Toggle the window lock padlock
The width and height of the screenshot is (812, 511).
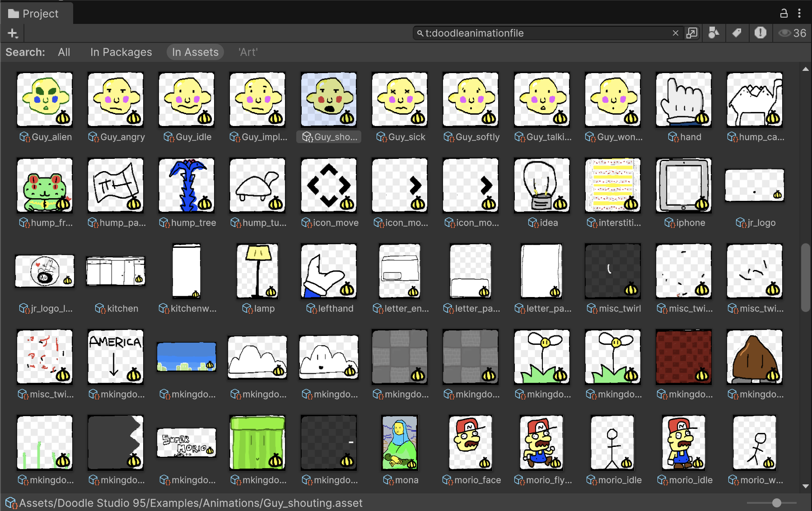click(784, 13)
